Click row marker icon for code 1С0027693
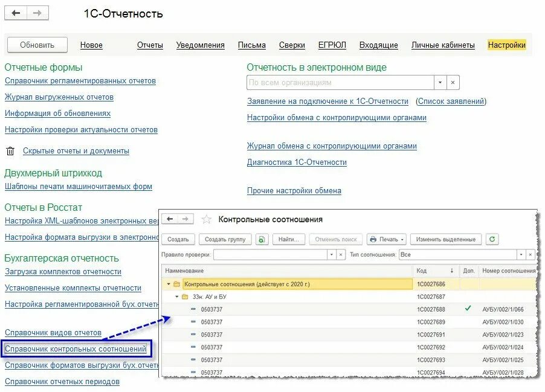The image size is (545, 392). click(193, 359)
